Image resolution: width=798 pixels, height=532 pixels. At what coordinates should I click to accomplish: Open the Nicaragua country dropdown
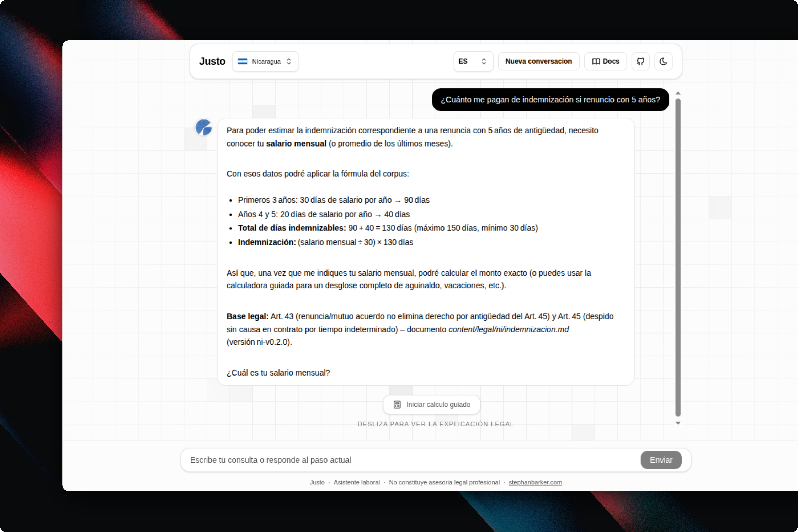(265, 62)
